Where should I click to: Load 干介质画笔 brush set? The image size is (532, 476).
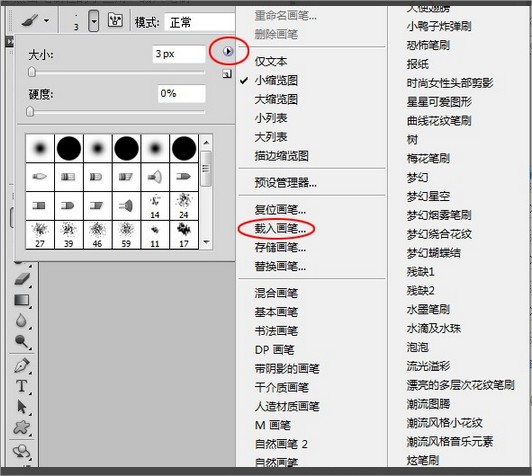[282, 387]
